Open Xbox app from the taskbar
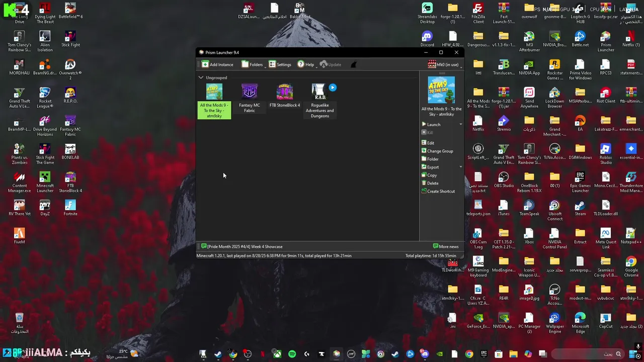 (x=277, y=354)
